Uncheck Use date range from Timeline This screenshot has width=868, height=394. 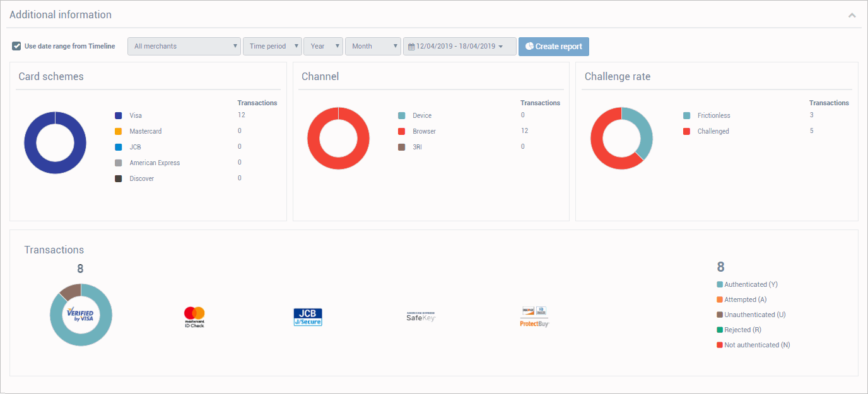click(16, 46)
